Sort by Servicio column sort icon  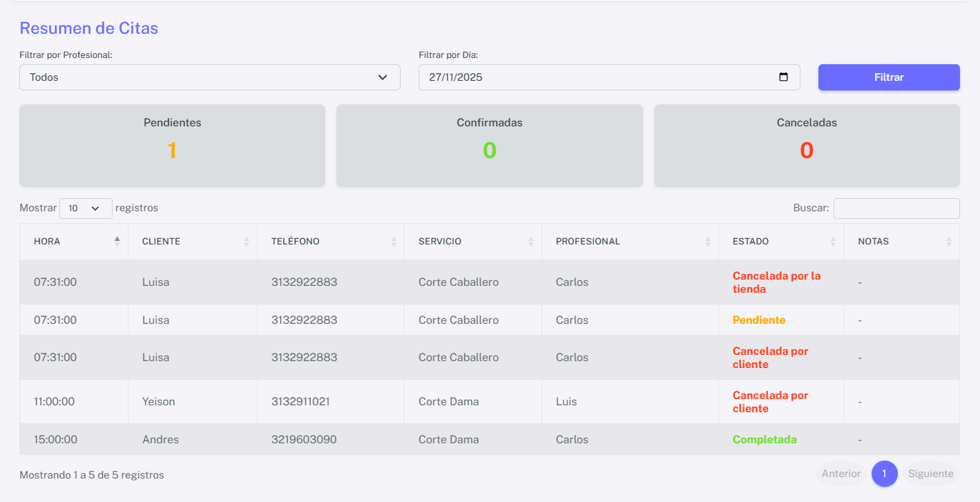point(530,242)
